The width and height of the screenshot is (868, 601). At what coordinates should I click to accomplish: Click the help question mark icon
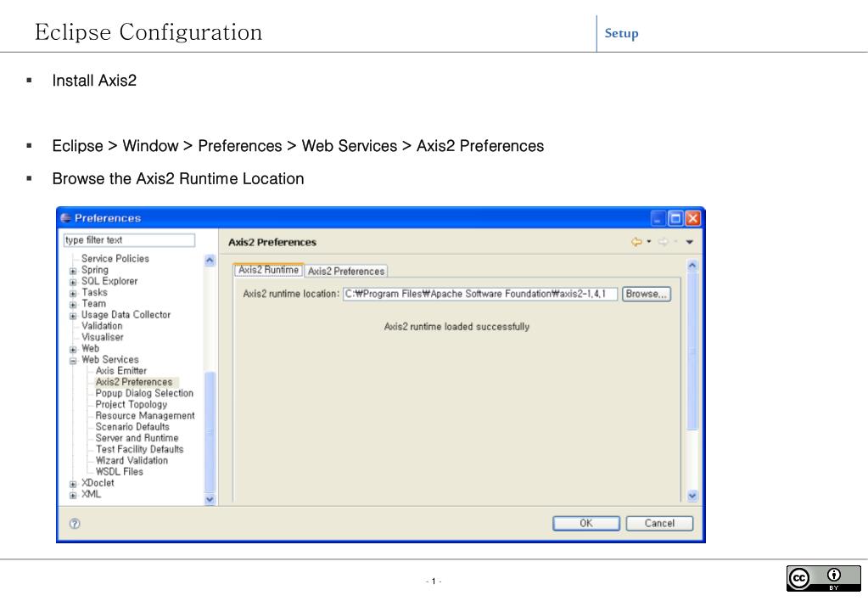coord(75,524)
